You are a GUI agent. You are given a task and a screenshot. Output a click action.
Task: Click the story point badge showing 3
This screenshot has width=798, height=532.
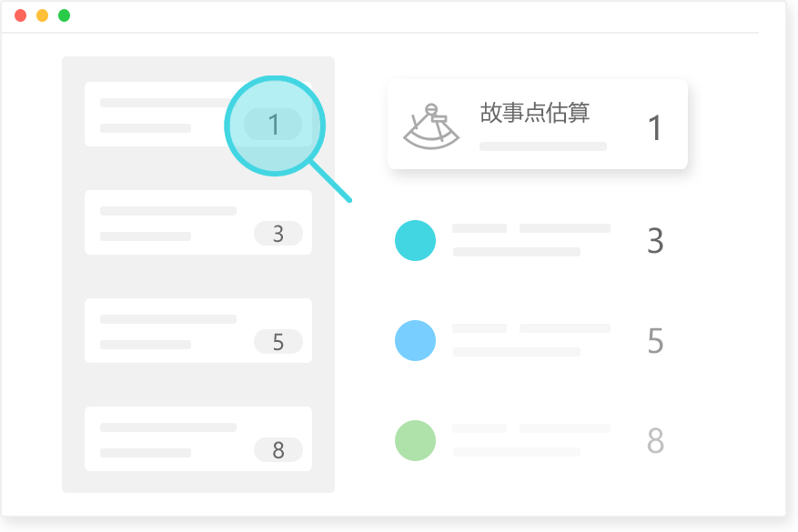coord(278,234)
